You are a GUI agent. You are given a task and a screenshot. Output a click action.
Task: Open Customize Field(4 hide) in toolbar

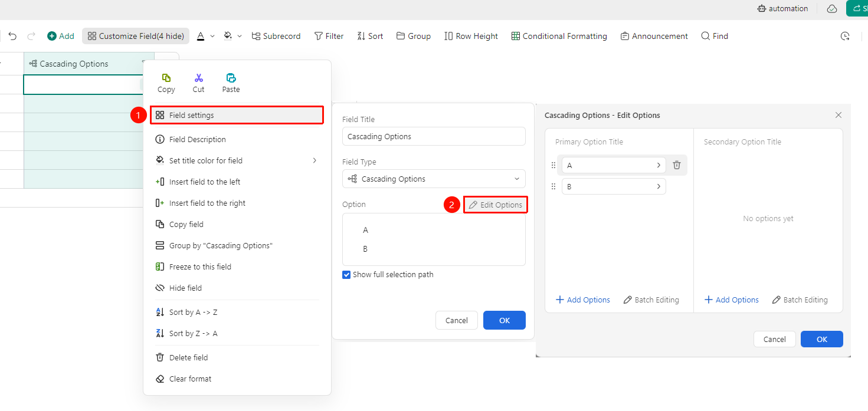click(x=136, y=36)
